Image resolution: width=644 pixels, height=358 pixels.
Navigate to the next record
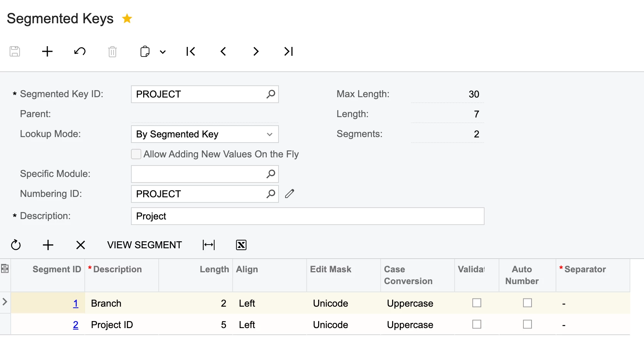coord(256,51)
